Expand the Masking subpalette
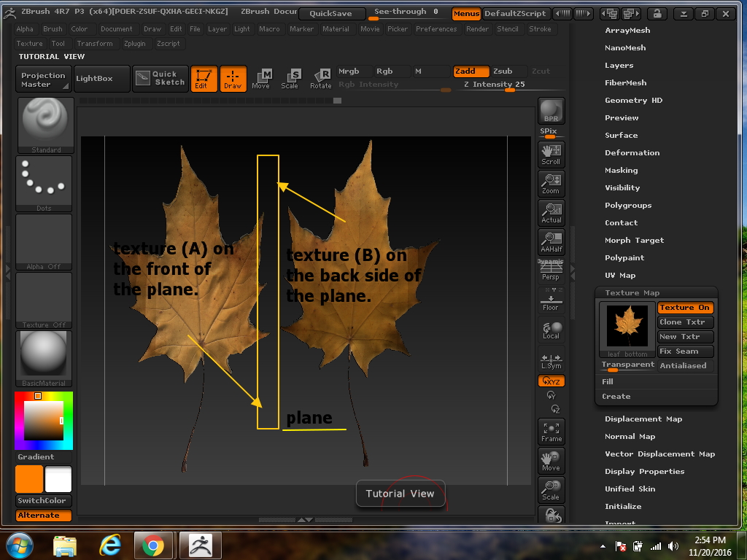 point(622,171)
